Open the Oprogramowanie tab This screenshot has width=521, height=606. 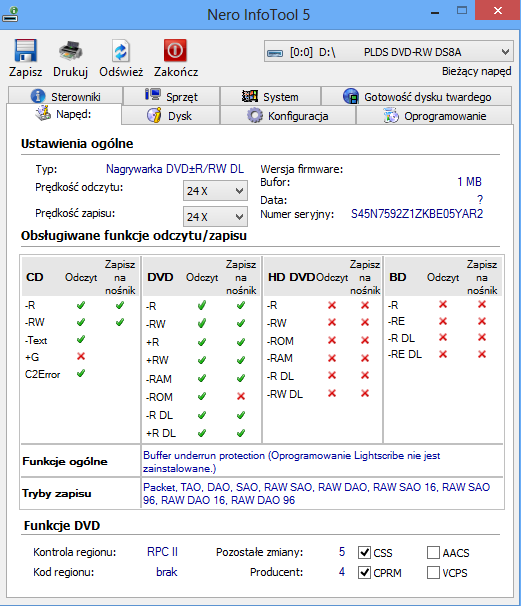pyautogui.click(x=434, y=116)
